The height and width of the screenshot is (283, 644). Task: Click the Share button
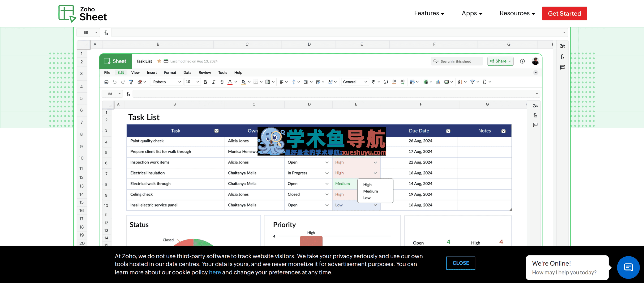pyautogui.click(x=500, y=61)
